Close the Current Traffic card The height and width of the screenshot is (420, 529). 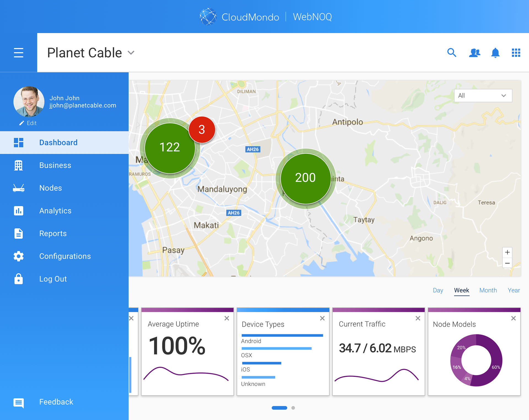[x=418, y=318]
